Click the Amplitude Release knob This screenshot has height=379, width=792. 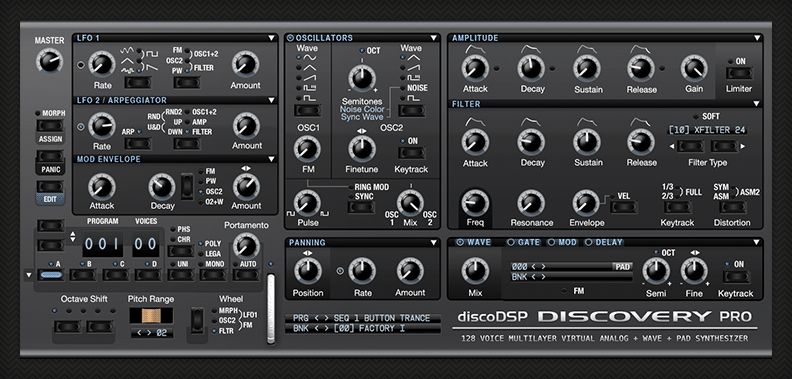[641, 68]
